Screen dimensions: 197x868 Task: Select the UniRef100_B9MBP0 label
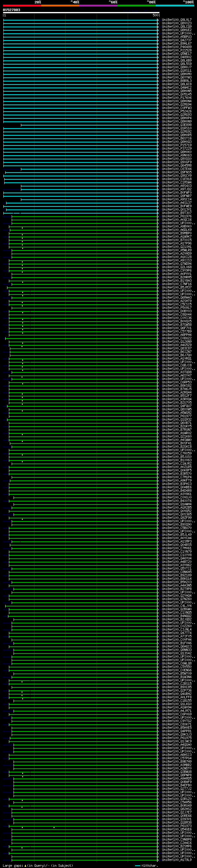tap(177, 233)
